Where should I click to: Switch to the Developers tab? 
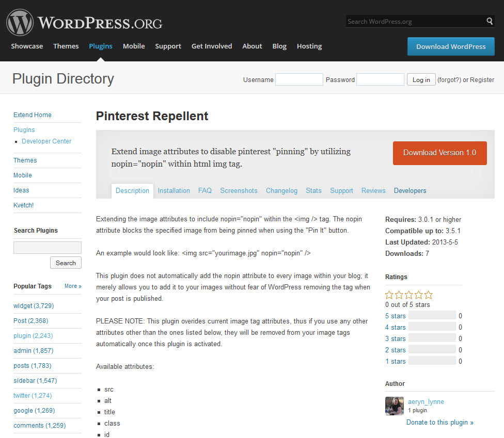[410, 191]
